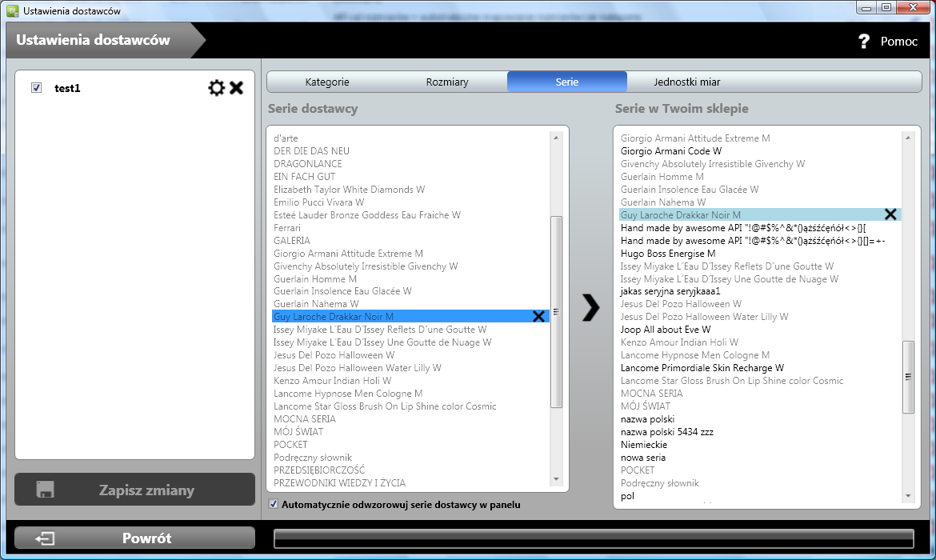Screen dimensions: 936x560
Task: Select Hugo Boss Energise M in shop series
Action: tap(760, 253)
